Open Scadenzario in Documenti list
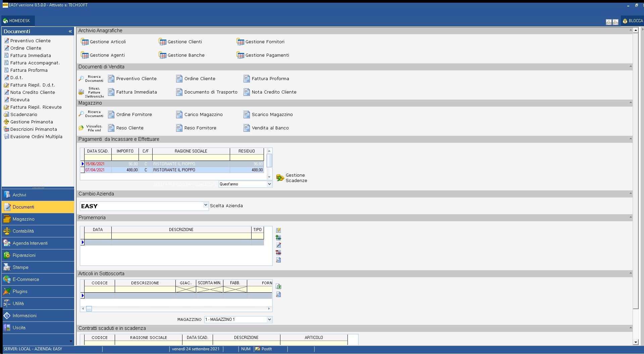 tap(20, 115)
